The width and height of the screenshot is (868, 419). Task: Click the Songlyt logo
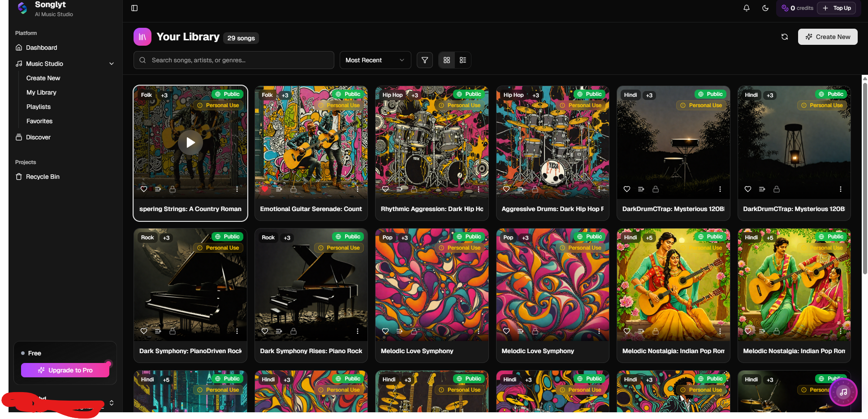22,9
